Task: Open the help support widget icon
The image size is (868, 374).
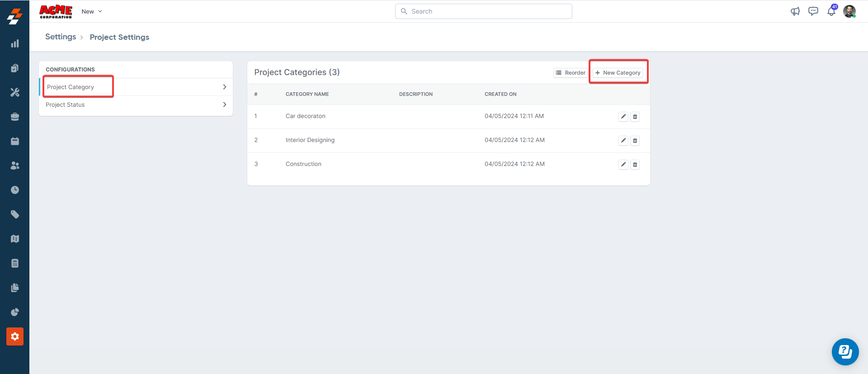Action: click(844, 352)
